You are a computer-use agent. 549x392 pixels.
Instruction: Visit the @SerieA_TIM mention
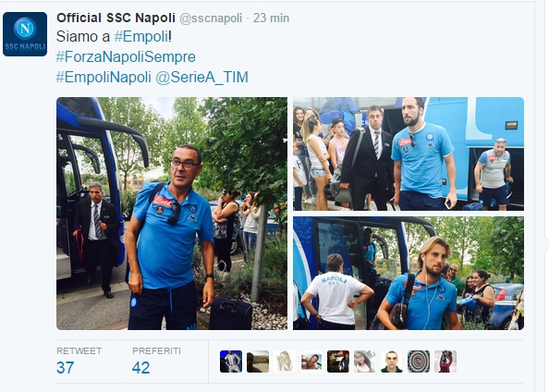click(x=201, y=77)
